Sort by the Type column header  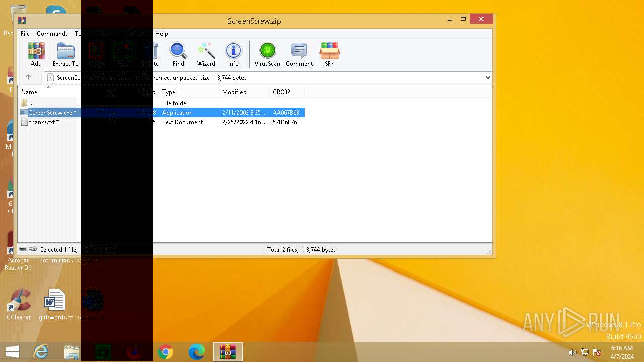point(189,92)
